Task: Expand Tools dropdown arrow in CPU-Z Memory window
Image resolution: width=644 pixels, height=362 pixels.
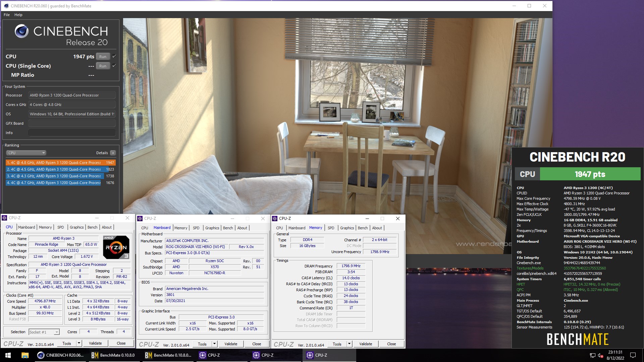Action: click(x=349, y=344)
